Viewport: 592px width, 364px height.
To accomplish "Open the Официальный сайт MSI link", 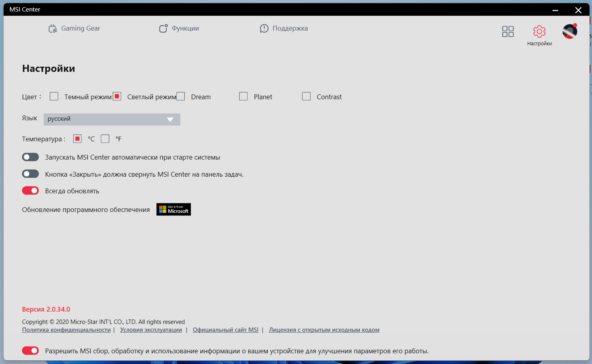I will point(226,330).
